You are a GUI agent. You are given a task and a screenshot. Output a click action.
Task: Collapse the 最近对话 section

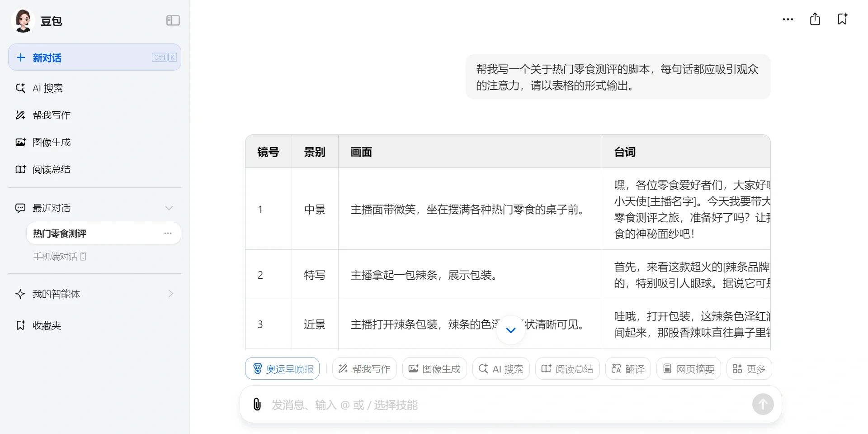point(169,208)
